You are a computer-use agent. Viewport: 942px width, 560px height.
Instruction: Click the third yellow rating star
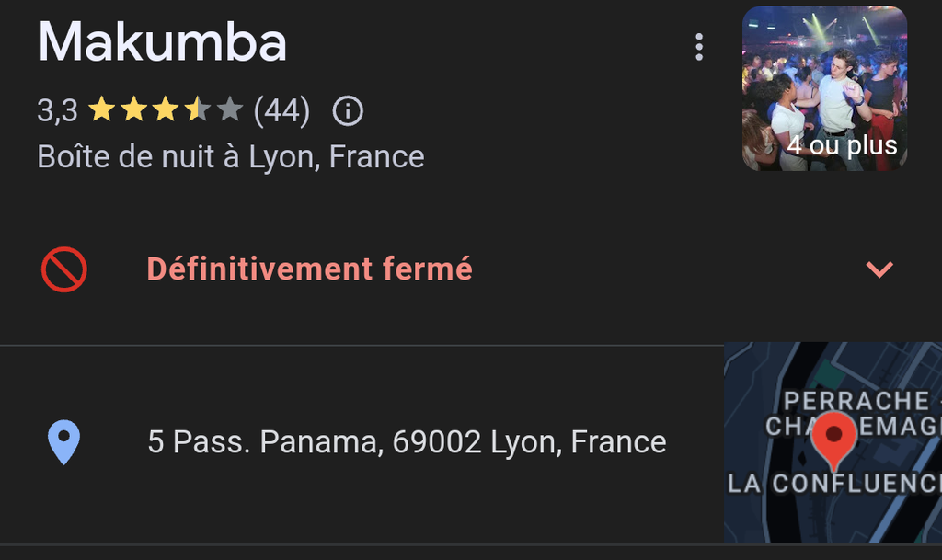point(166,112)
